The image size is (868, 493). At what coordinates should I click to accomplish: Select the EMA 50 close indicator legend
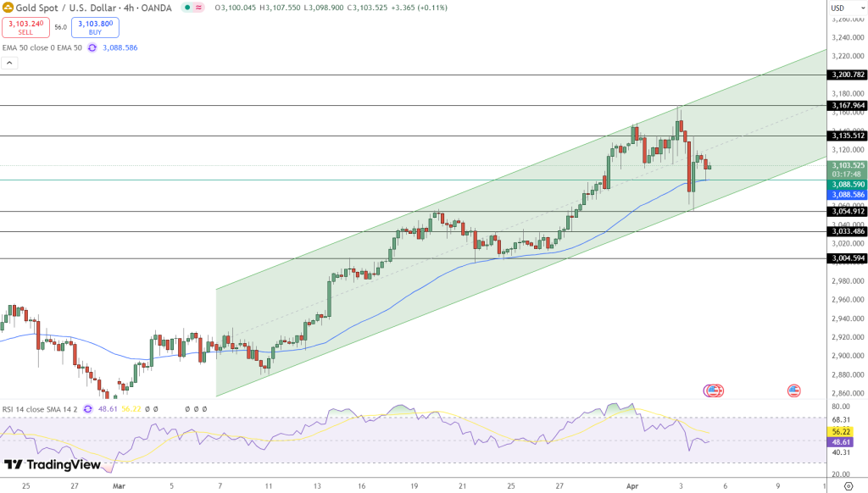coord(42,47)
